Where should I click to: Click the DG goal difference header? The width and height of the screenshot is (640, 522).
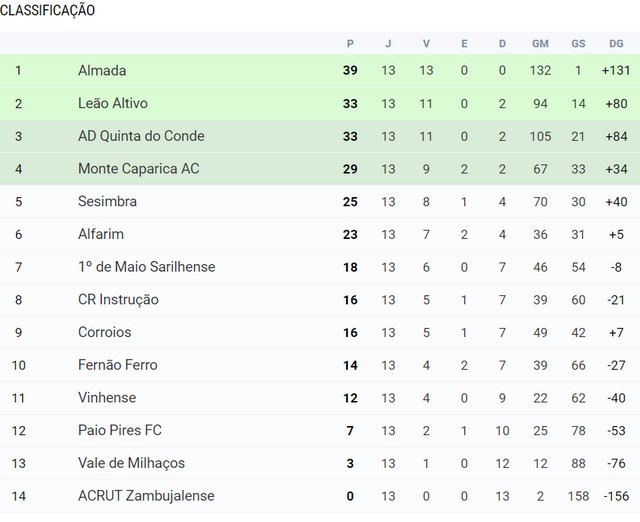coord(616,44)
